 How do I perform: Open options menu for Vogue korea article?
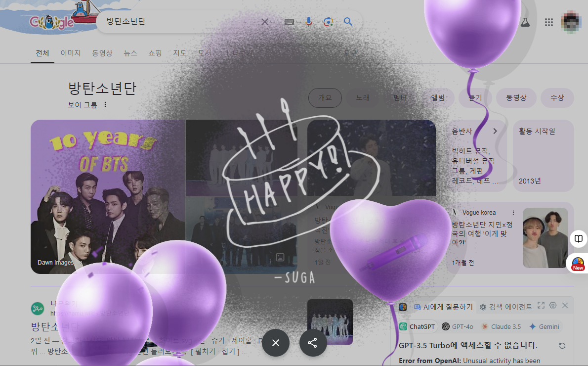513,213
